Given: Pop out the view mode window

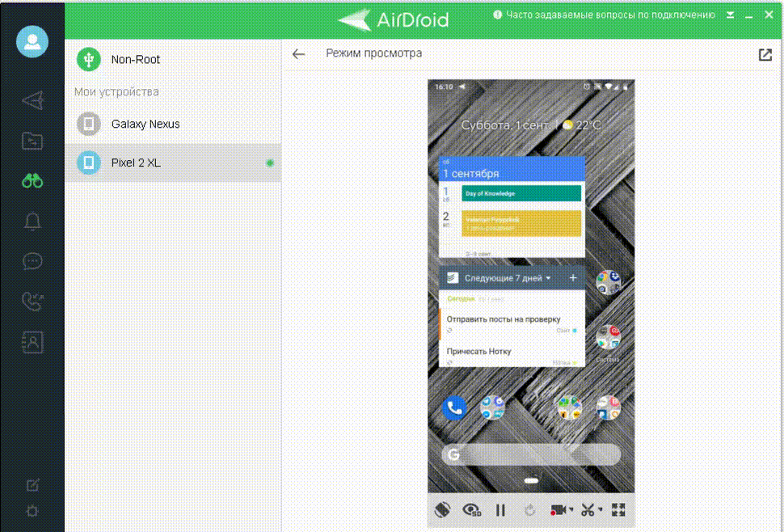Looking at the screenshot, I should [765, 54].
